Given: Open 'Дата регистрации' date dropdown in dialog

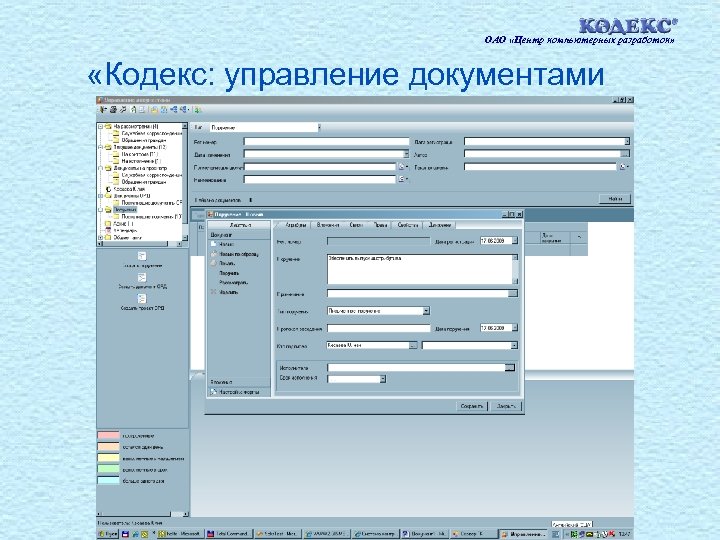Looking at the screenshot, I should [x=515, y=241].
